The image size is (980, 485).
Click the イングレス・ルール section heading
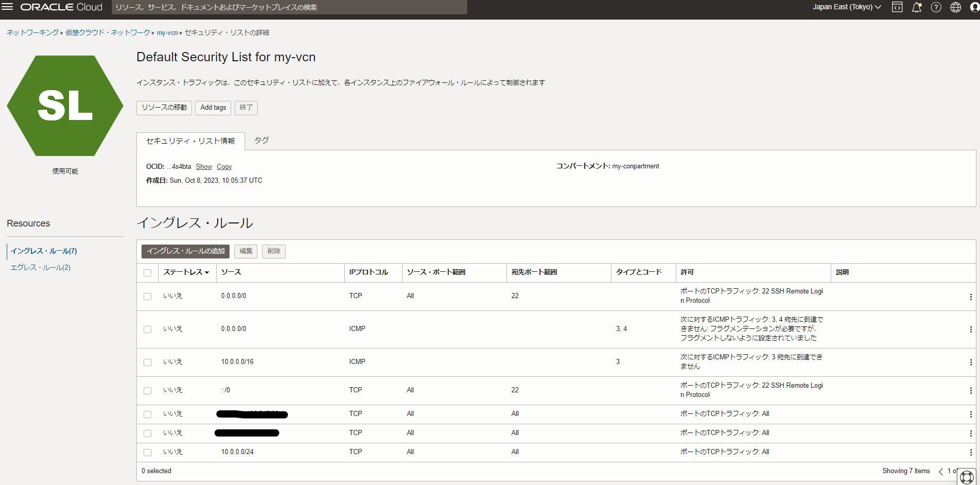[x=195, y=223]
